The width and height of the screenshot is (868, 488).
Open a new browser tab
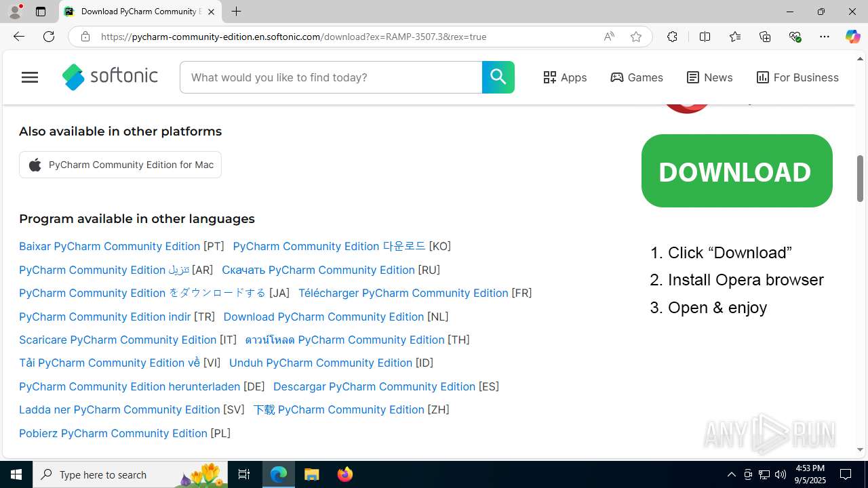pyautogui.click(x=236, y=12)
